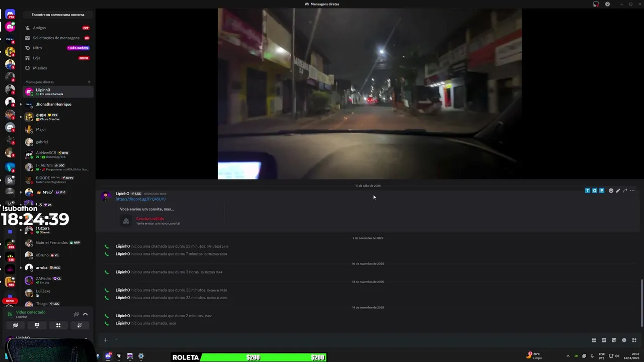Open Solicitações de mensagens

[x=58, y=38]
